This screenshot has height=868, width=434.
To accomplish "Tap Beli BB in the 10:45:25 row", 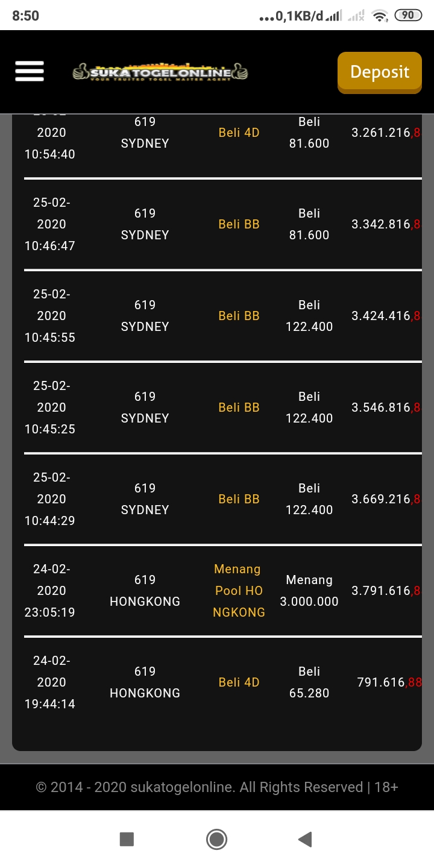I will tap(239, 407).
